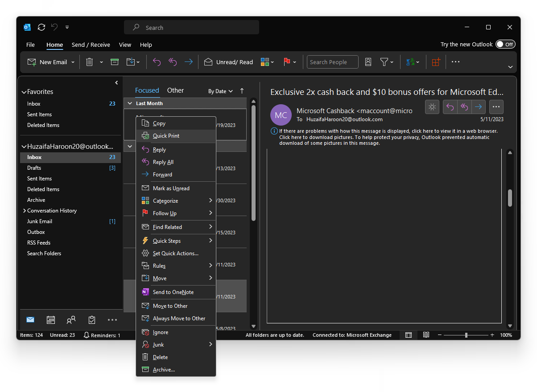
Task: Toggle Unread/Read on the ribbon
Action: [228, 62]
